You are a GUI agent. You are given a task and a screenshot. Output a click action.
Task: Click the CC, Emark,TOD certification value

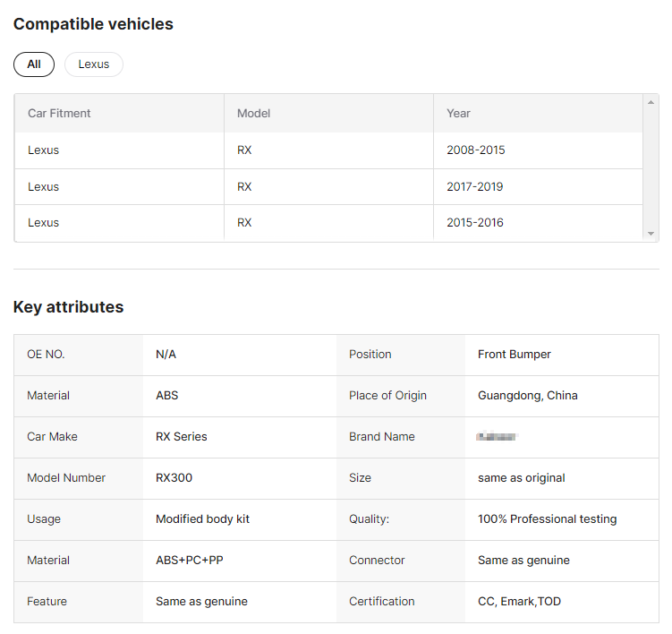click(x=519, y=602)
